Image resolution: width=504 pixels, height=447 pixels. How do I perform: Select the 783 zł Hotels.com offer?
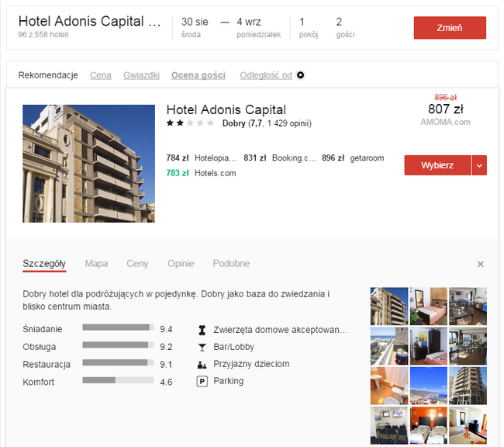tap(201, 173)
